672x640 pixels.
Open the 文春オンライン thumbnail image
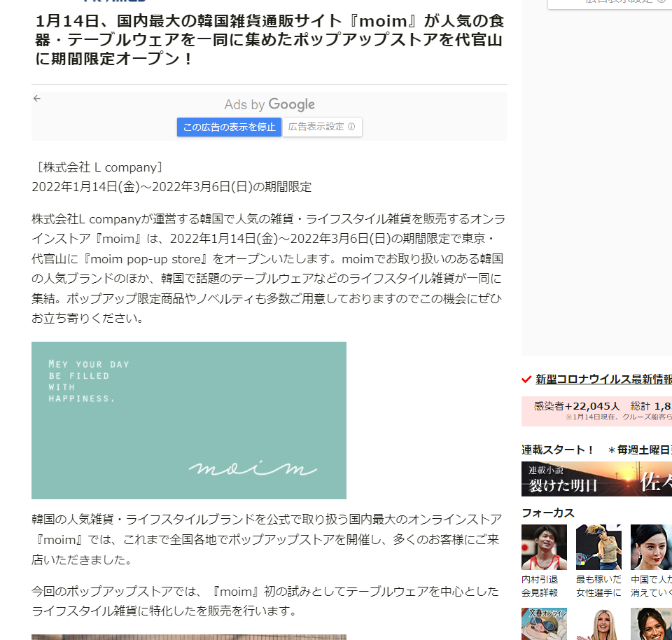[545, 624]
